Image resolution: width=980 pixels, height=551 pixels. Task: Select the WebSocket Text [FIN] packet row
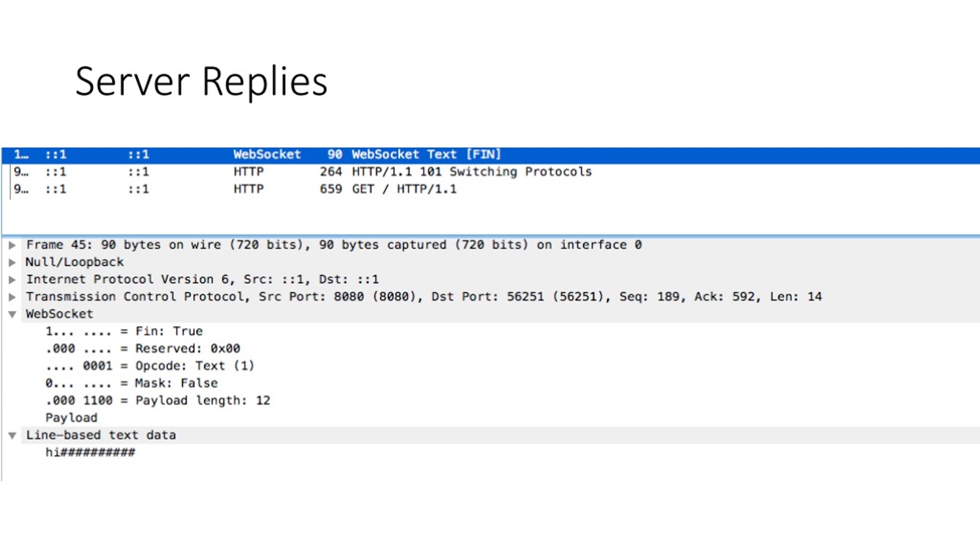pos(491,155)
